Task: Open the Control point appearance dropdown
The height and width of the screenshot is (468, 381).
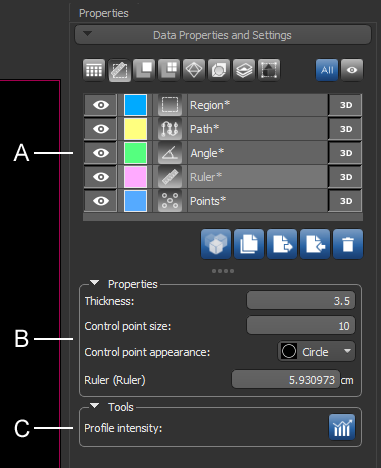Action: click(x=316, y=351)
